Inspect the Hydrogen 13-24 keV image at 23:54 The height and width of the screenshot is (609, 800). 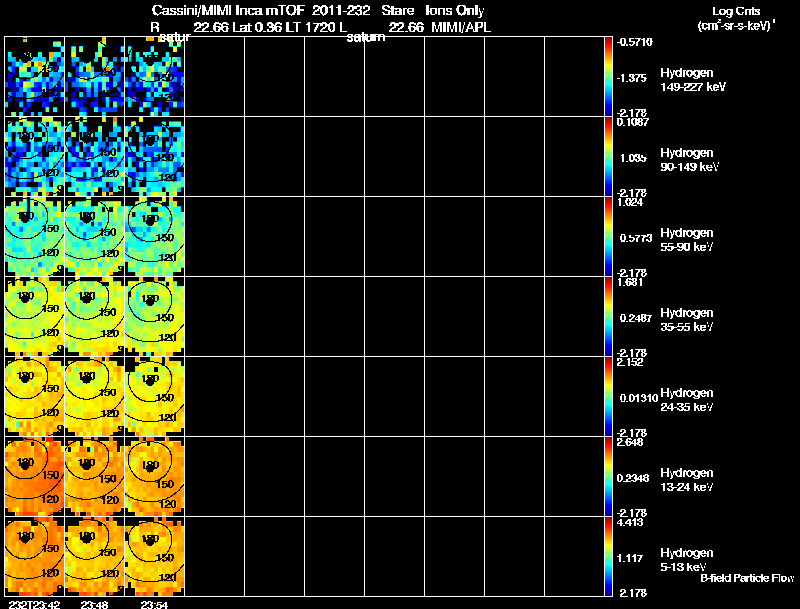(x=155, y=477)
